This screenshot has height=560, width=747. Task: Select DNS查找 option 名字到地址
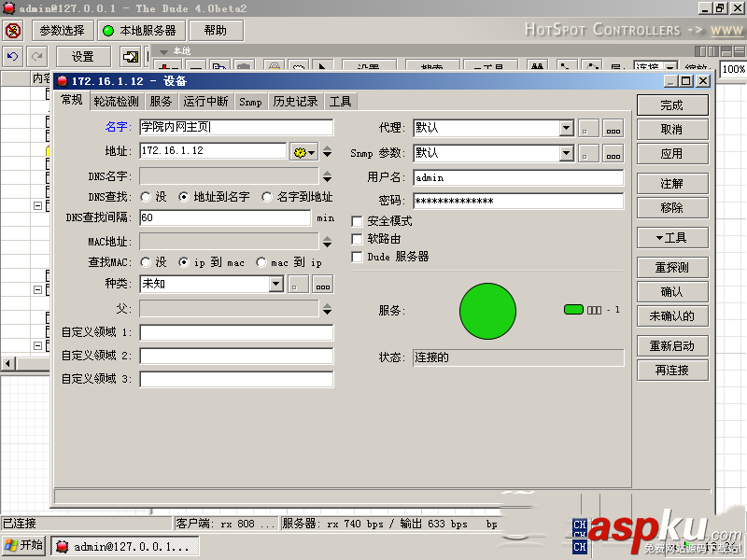point(267,197)
